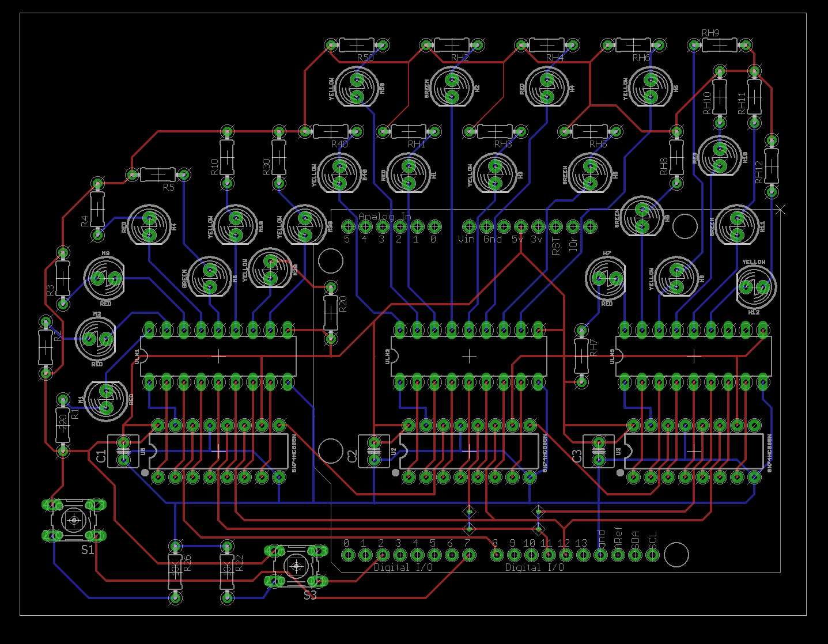Select the Vin pin label
Image resolution: width=828 pixels, height=644 pixels.
466,239
